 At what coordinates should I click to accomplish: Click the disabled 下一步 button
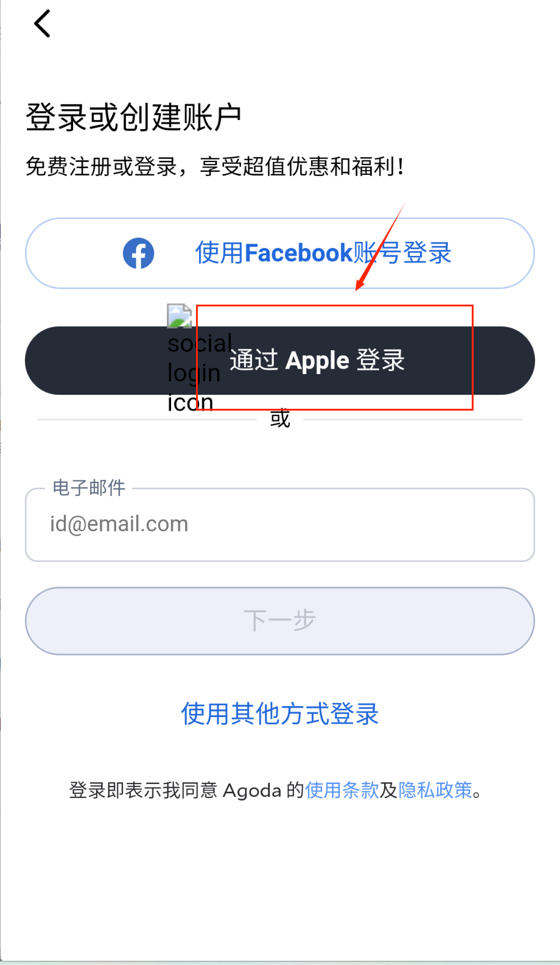click(280, 621)
